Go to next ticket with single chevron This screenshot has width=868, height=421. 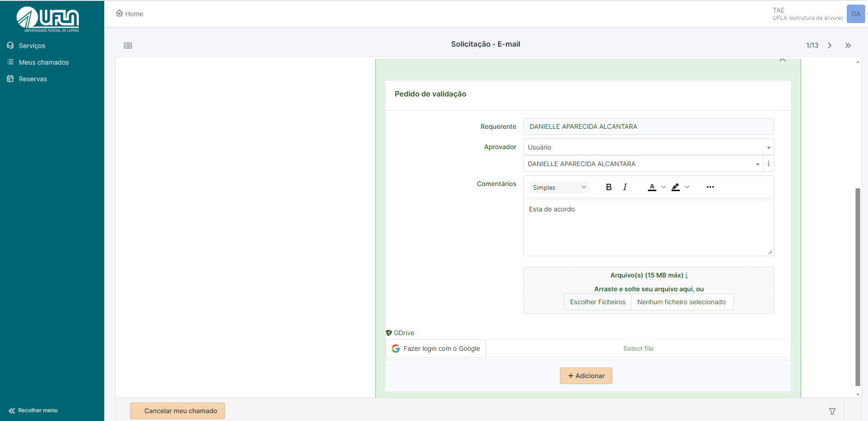[x=830, y=45]
